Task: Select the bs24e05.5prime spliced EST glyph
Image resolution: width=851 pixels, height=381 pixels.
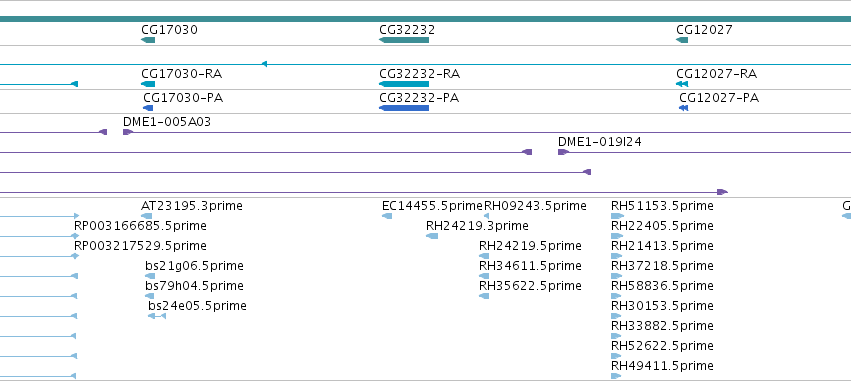Action: pos(157,316)
